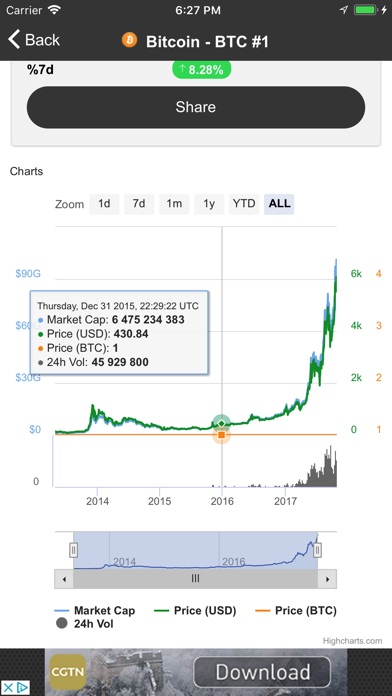Screen dimensions: 392x696
Task: Click the orange BTC square marker
Action: 222,435
